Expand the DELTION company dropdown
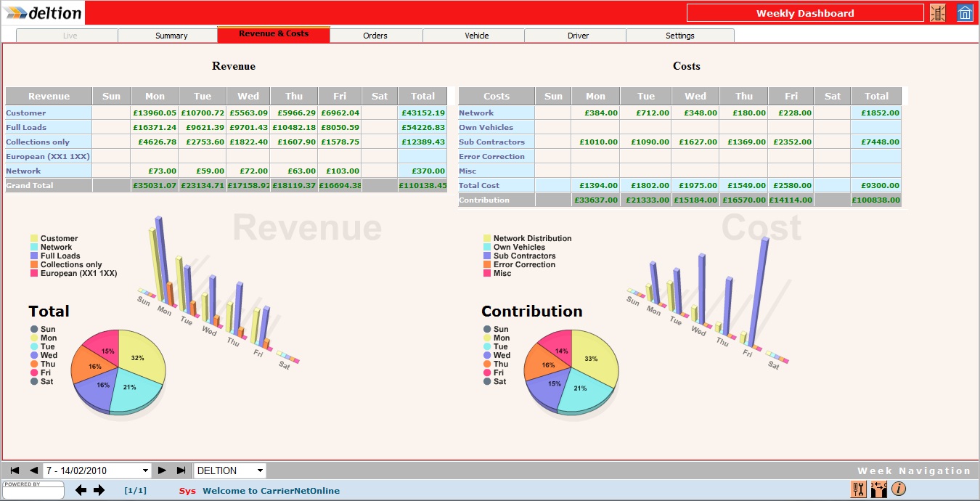This screenshot has width=980, height=501. pyautogui.click(x=229, y=470)
